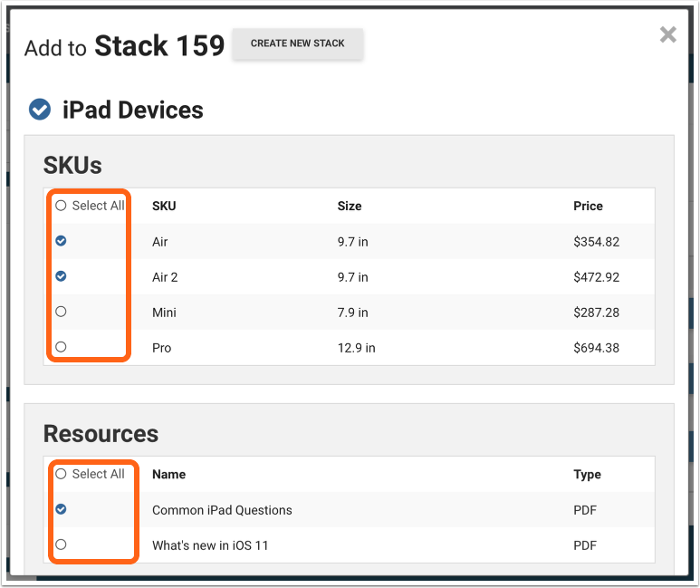The image size is (700, 588).
Task: Click the 9.7 in size for Air
Action: pyautogui.click(x=352, y=242)
